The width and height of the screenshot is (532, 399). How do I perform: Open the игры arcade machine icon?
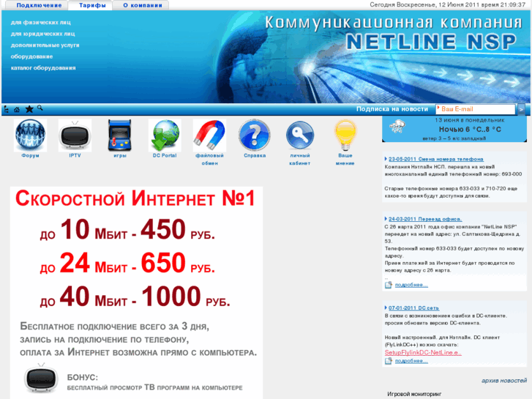click(120, 135)
